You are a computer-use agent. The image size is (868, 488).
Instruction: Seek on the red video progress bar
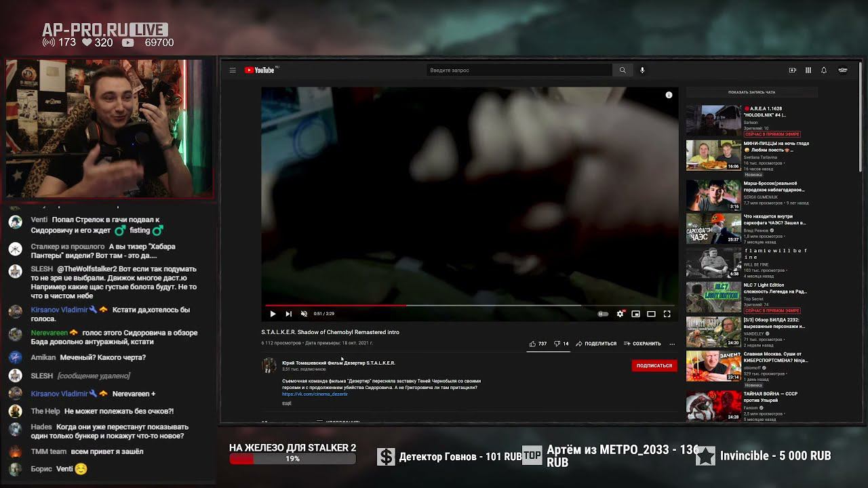coord(469,306)
